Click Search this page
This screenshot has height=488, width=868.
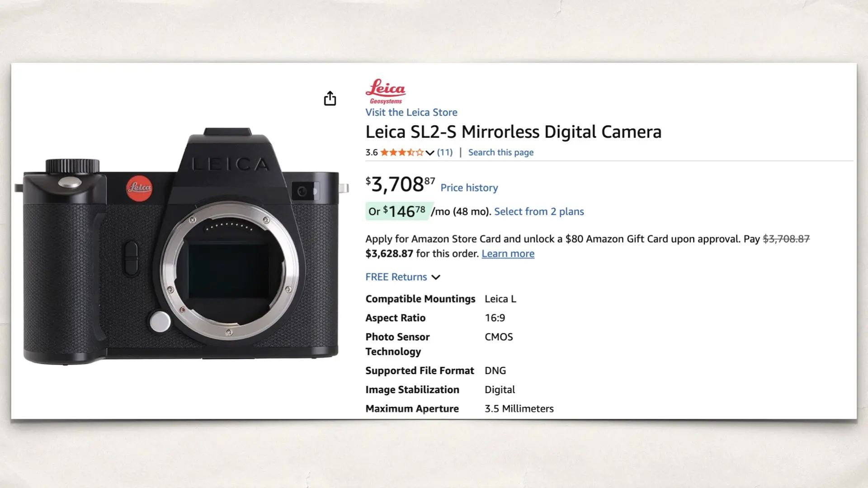[x=500, y=152]
